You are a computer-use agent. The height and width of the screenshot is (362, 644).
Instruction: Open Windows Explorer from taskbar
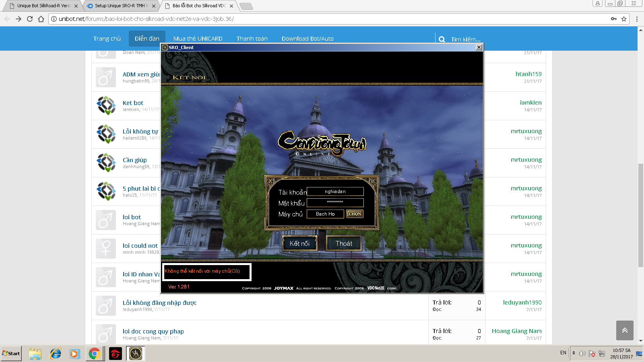35,354
